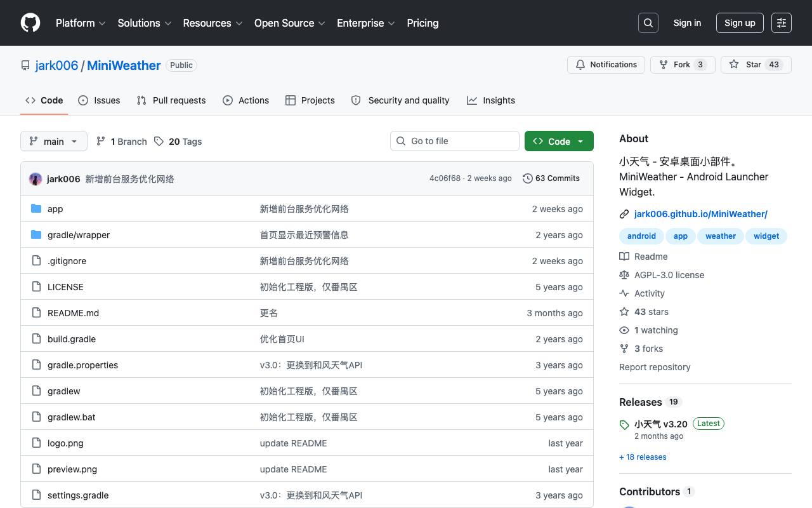
Task: Expand the Enterprise menu
Action: click(366, 23)
